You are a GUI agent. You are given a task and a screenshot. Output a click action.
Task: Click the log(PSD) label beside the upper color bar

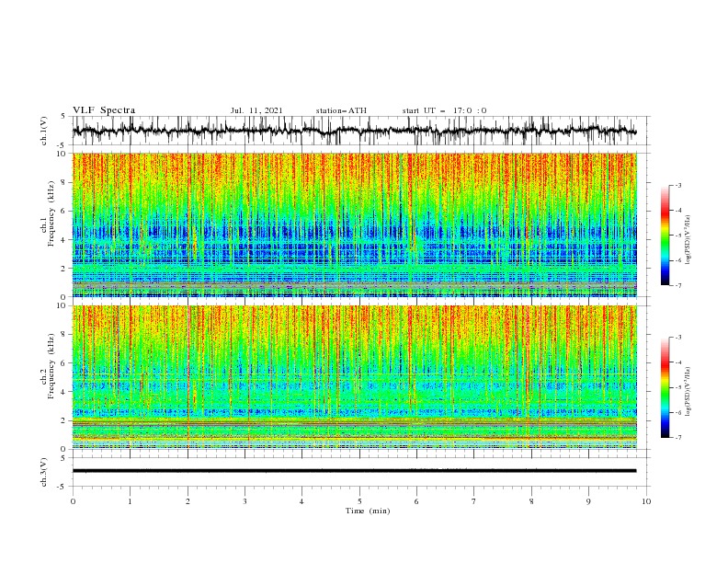click(688, 240)
